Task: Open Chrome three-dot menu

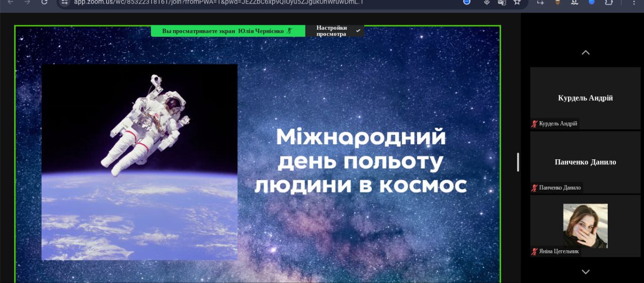Action: tap(633, 2)
